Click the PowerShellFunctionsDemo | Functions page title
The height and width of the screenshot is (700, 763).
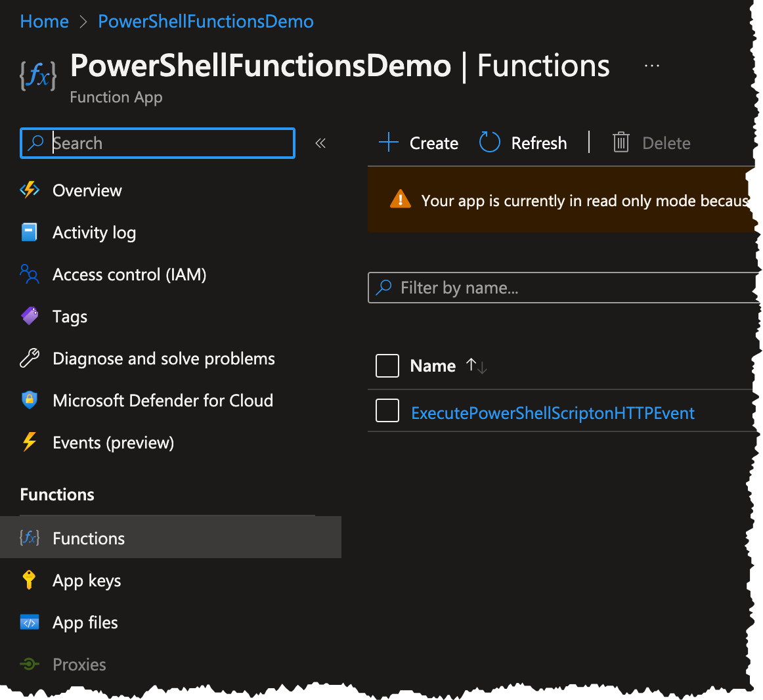pos(339,65)
